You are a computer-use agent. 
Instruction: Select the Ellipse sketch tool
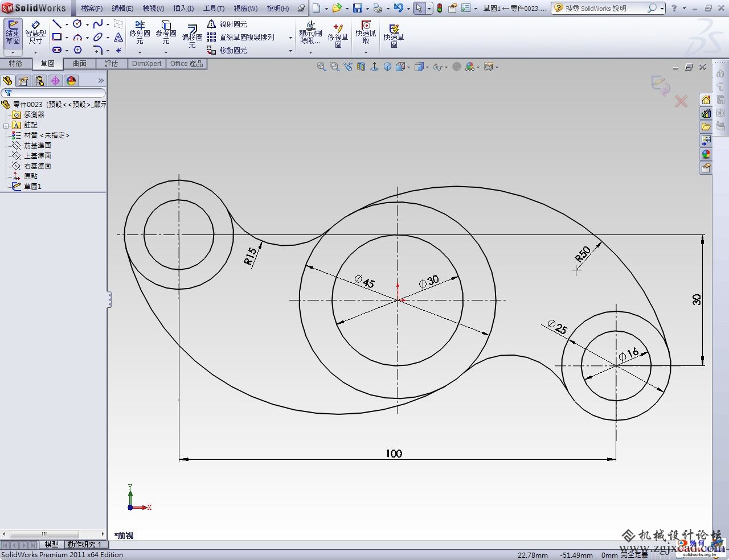pyautogui.click(x=98, y=37)
